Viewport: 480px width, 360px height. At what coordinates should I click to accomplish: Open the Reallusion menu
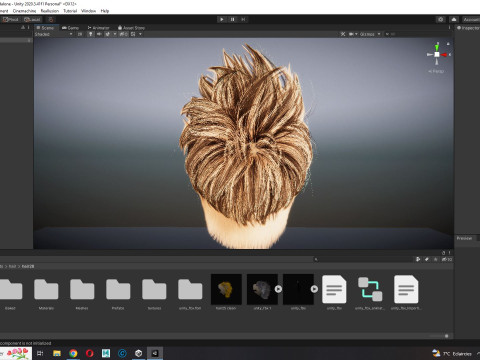pyautogui.click(x=50, y=11)
